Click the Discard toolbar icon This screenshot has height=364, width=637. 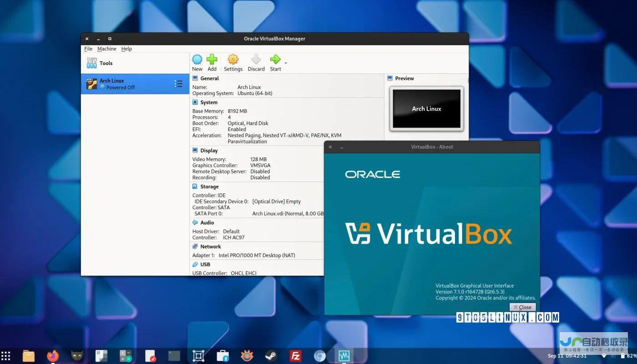256,60
